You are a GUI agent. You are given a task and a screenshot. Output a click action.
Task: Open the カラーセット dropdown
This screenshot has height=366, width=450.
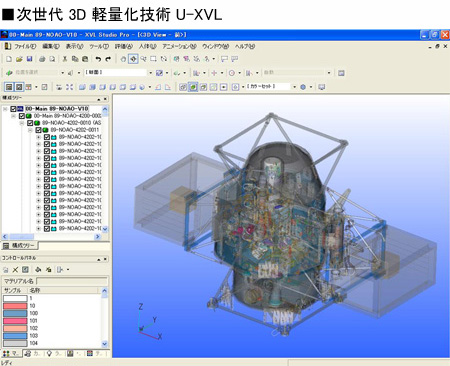coord(294,87)
